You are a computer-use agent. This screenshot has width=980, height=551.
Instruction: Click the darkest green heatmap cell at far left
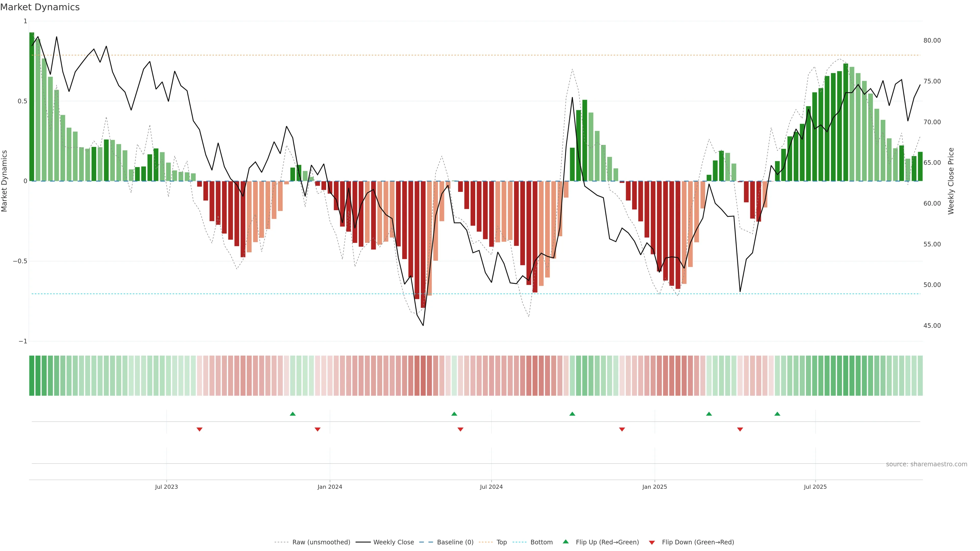(32, 375)
